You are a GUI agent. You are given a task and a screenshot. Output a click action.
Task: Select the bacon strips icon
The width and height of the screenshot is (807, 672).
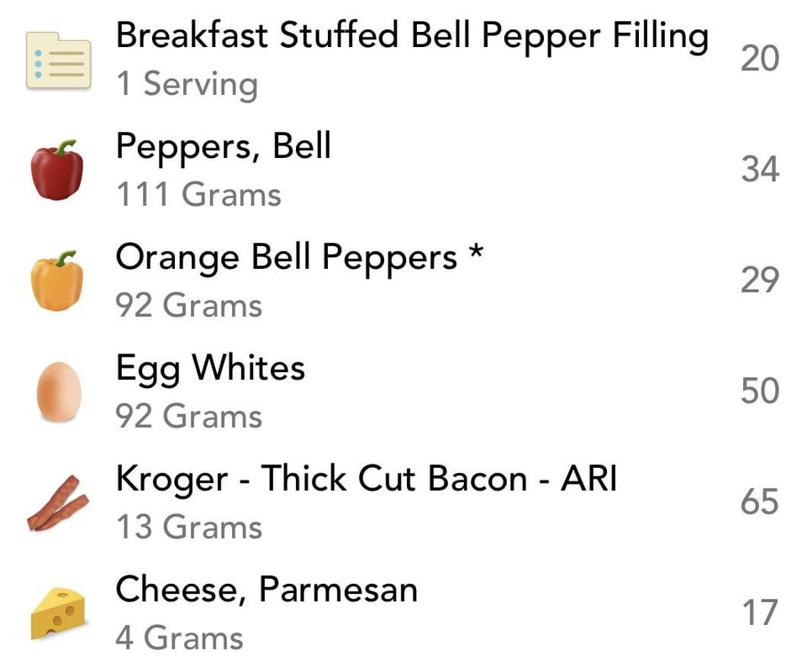[58, 503]
